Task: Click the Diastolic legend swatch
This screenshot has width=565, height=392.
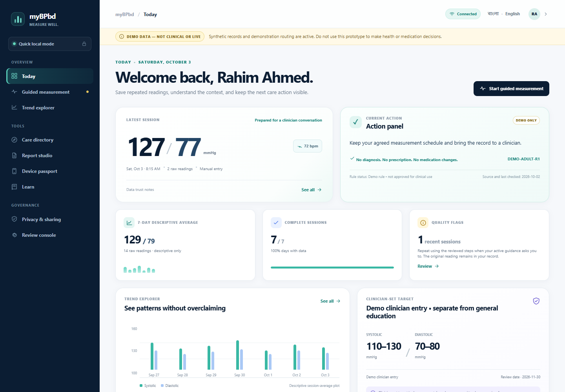Action: [x=162, y=386]
